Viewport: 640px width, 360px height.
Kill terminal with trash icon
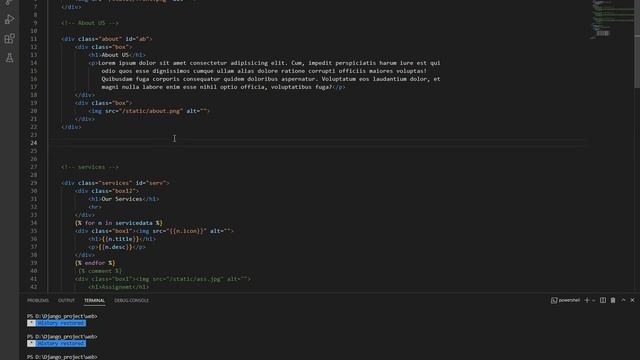click(x=613, y=300)
